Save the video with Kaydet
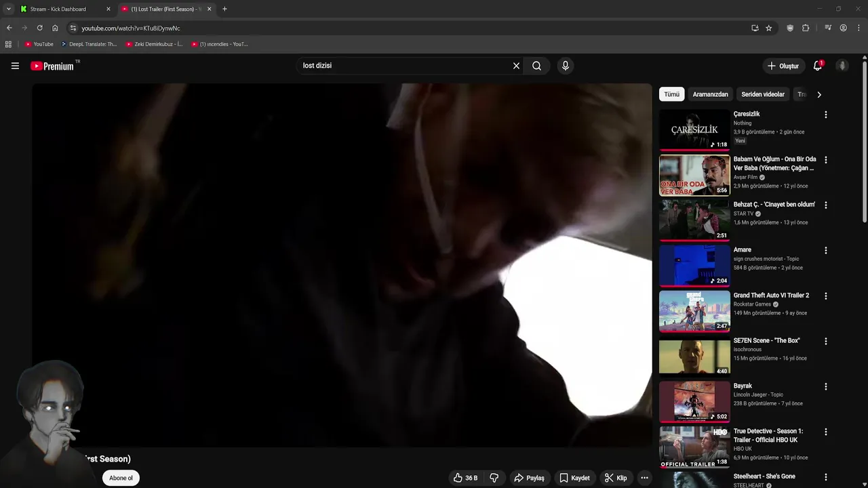Screen dimensions: 868x488 point(574,478)
